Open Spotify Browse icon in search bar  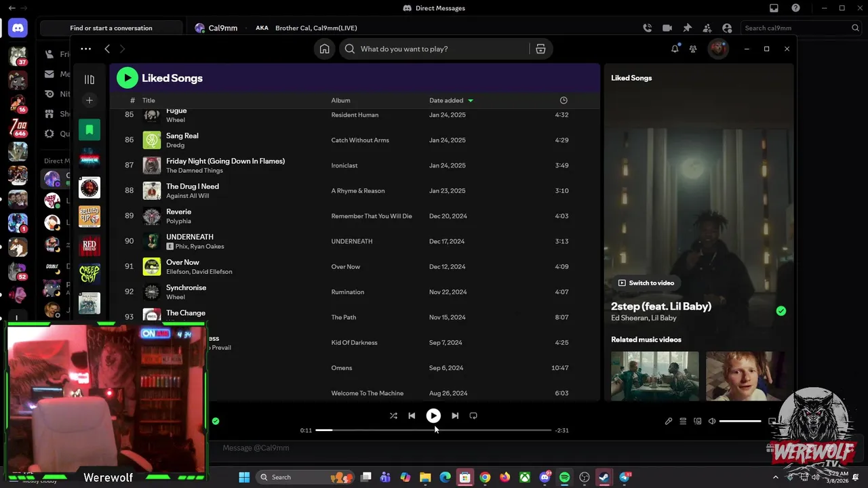(540, 49)
